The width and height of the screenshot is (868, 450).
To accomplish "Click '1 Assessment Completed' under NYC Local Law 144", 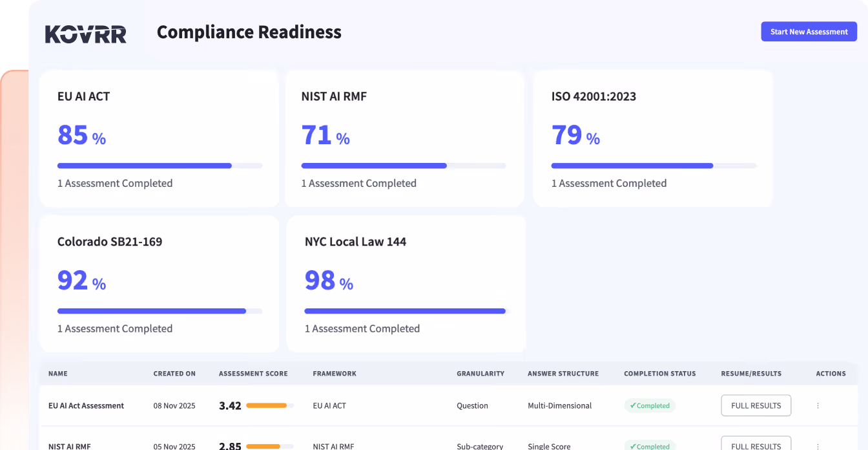I will (362, 328).
